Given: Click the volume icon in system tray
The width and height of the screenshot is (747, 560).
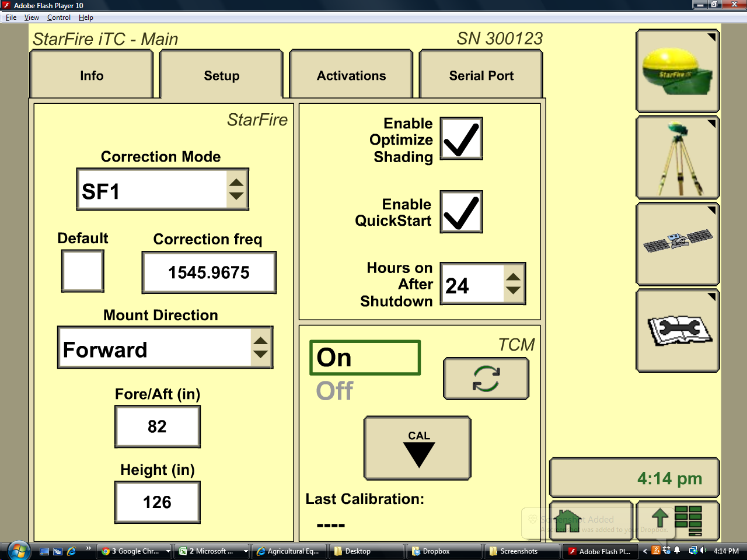Looking at the screenshot, I should (703, 551).
